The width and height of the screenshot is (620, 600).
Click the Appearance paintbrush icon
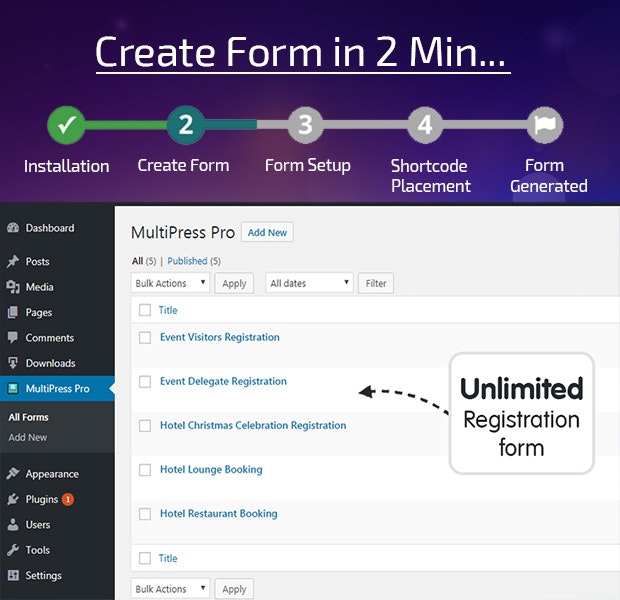(13, 473)
